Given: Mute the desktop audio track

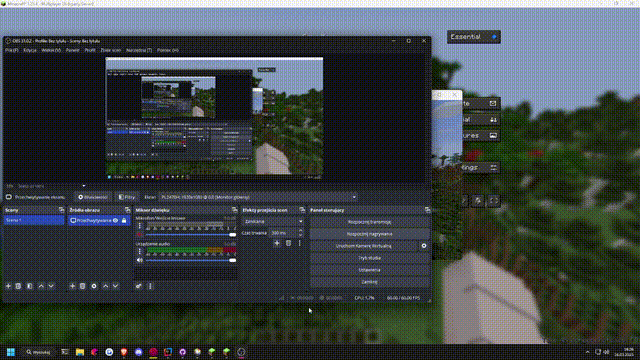Looking at the screenshot, I should 140,260.
